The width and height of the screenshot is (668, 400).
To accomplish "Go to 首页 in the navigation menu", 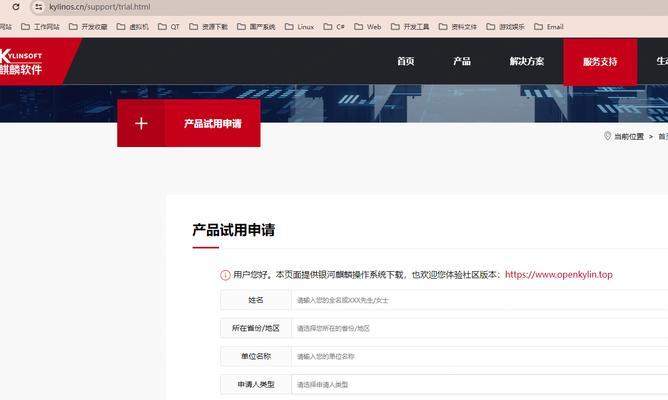I will tap(406, 61).
